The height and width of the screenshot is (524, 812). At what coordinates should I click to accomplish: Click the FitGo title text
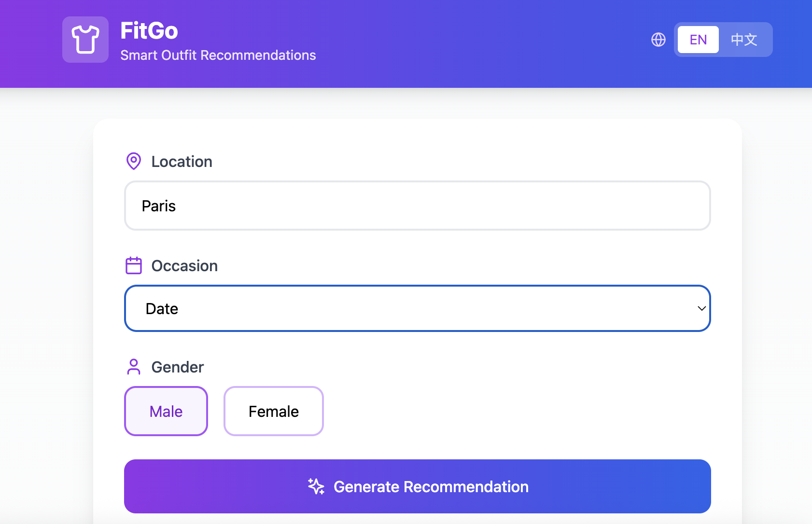(149, 31)
